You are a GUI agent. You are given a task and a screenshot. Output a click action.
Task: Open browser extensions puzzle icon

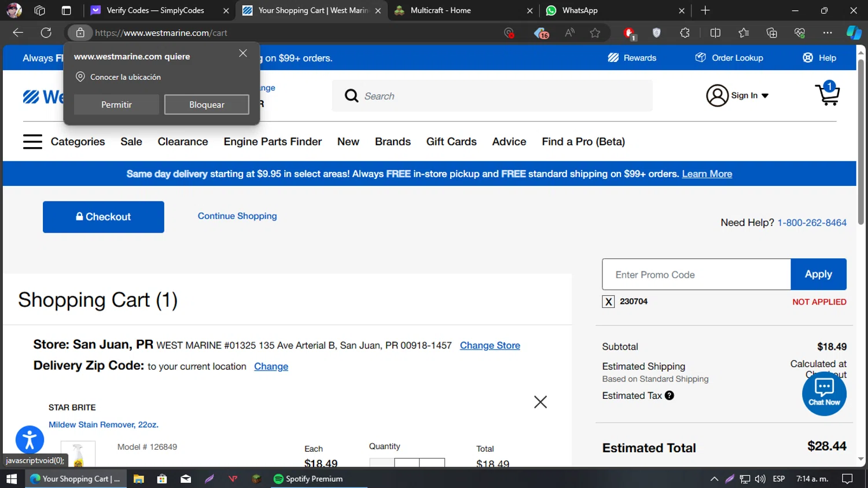(685, 33)
